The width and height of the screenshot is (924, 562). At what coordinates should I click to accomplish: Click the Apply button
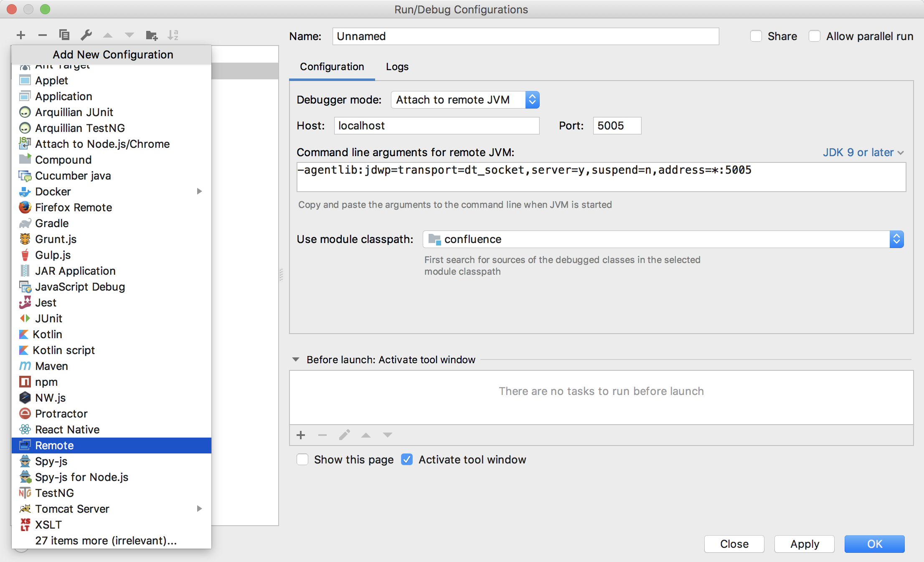[805, 544]
